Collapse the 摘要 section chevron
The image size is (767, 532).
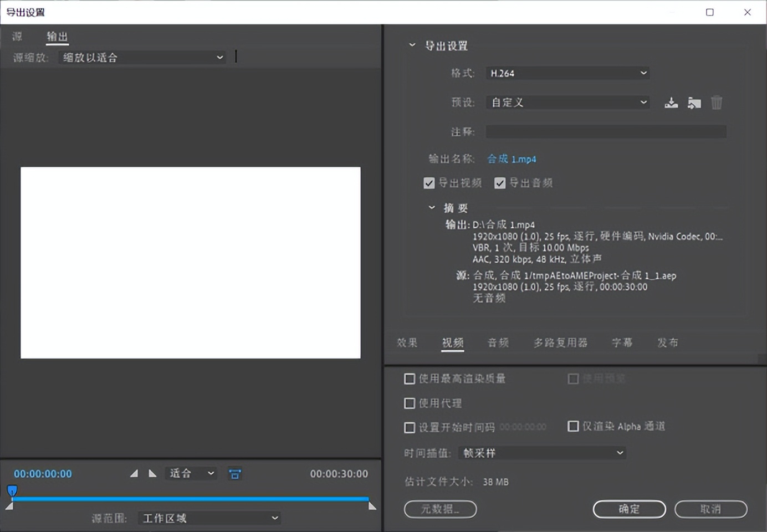[x=432, y=207]
